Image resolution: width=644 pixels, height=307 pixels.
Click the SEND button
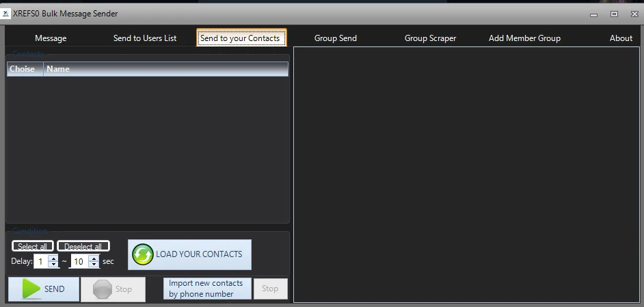pyautogui.click(x=44, y=289)
